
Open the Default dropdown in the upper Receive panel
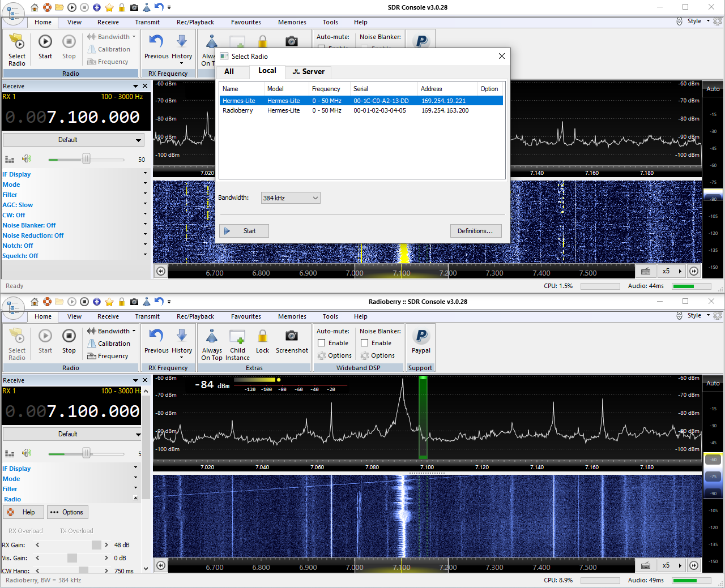coord(73,140)
